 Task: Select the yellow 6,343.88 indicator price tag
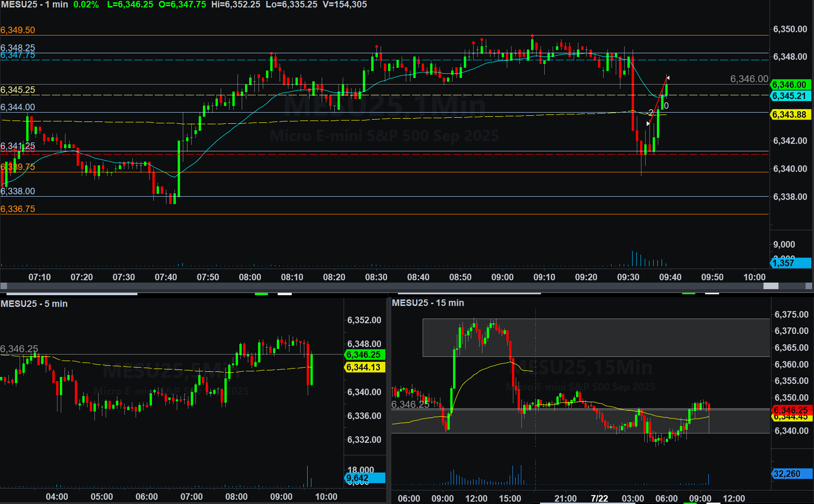pos(790,114)
